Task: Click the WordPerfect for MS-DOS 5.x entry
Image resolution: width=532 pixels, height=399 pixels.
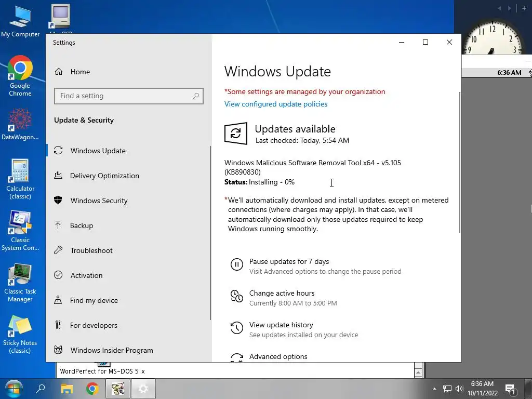Action: point(102,371)
